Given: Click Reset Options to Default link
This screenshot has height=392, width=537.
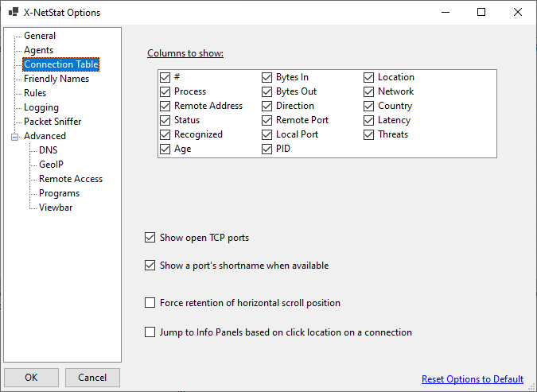Looking at the screenshot, I should click(473, 379).
